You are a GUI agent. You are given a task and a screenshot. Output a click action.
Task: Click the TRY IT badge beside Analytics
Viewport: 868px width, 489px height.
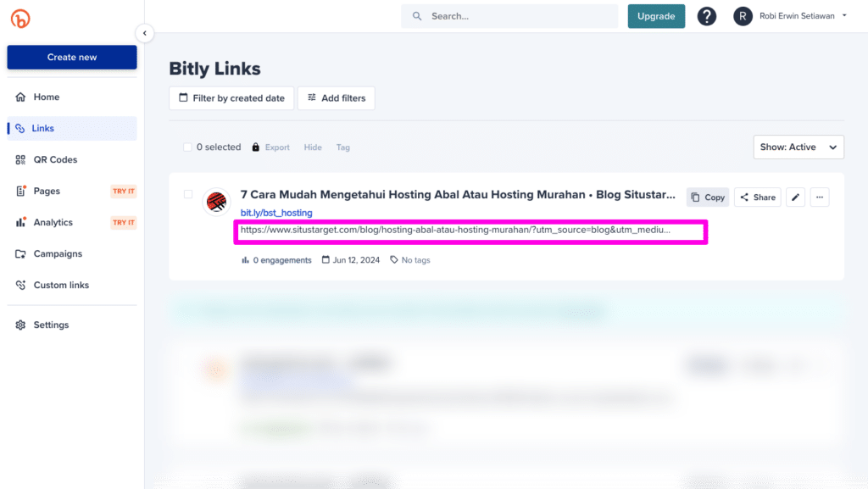point(124,222)
